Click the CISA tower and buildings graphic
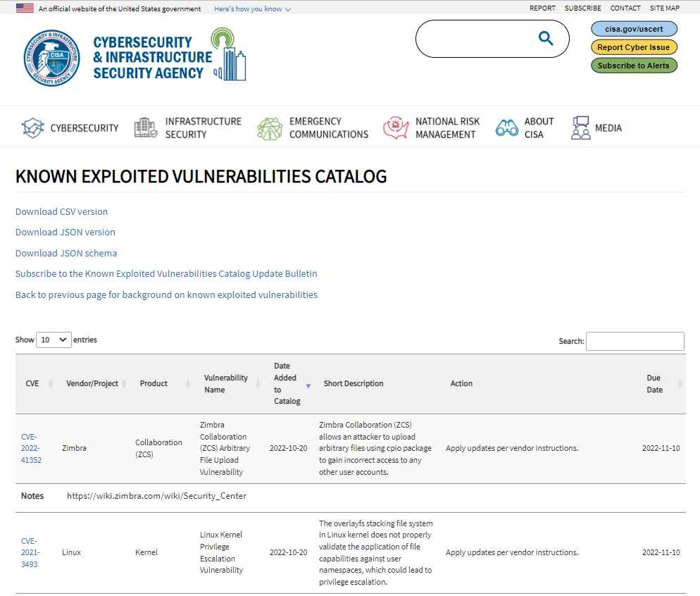The width and height of the screenshot is (700, 596). (x=229, y=54)
